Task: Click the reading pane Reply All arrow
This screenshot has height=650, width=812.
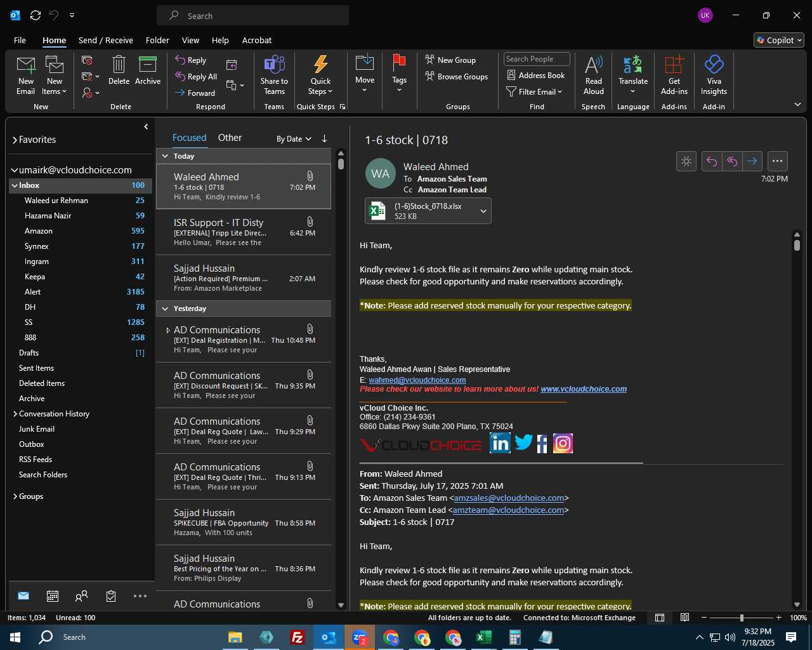Action: 732,161
